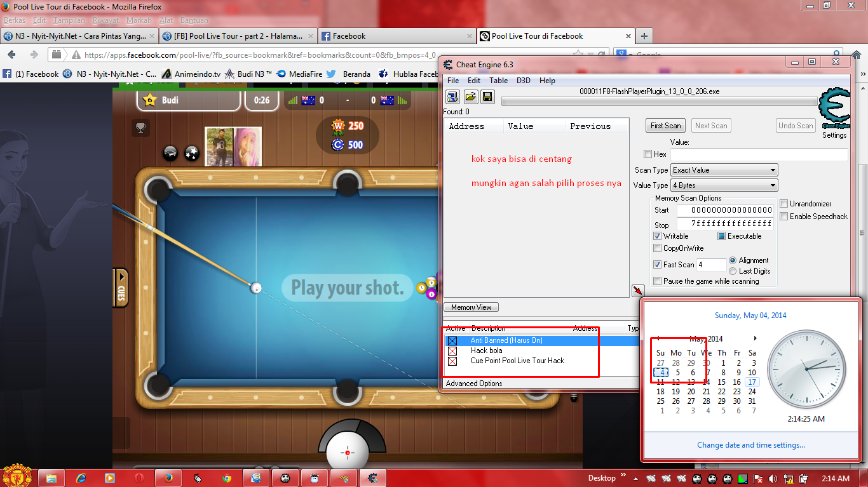Viewport: 868px width, 487px height.
Task: Open the process selector in Cheat Engine
Action: point(452,97)
